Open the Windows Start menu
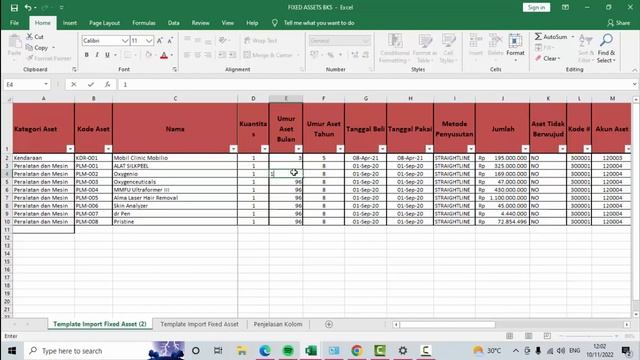640x360 pixels. pyautogui.click(x=12, y=351)
